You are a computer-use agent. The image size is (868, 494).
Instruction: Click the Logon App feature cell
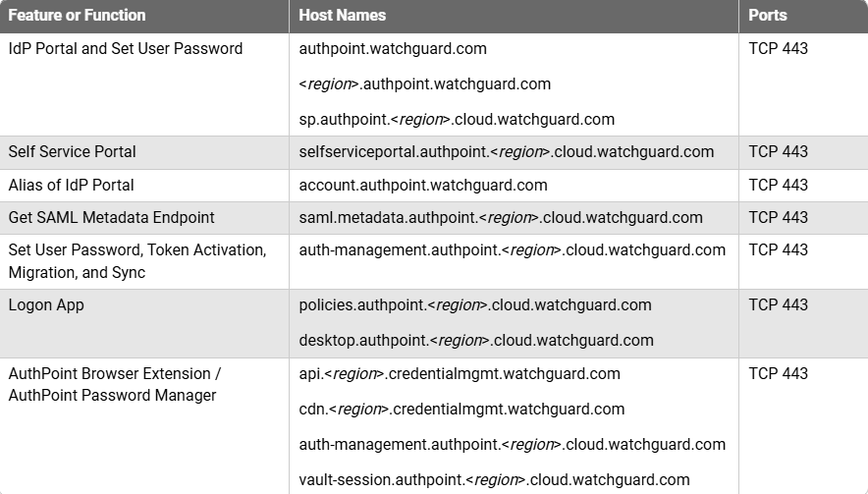(x=46, y=304)
